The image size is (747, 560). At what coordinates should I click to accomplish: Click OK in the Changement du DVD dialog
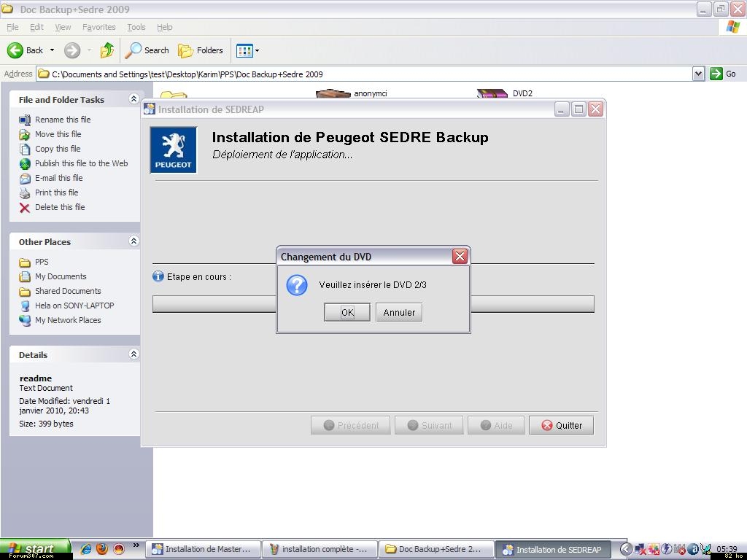tap(347, 312)
